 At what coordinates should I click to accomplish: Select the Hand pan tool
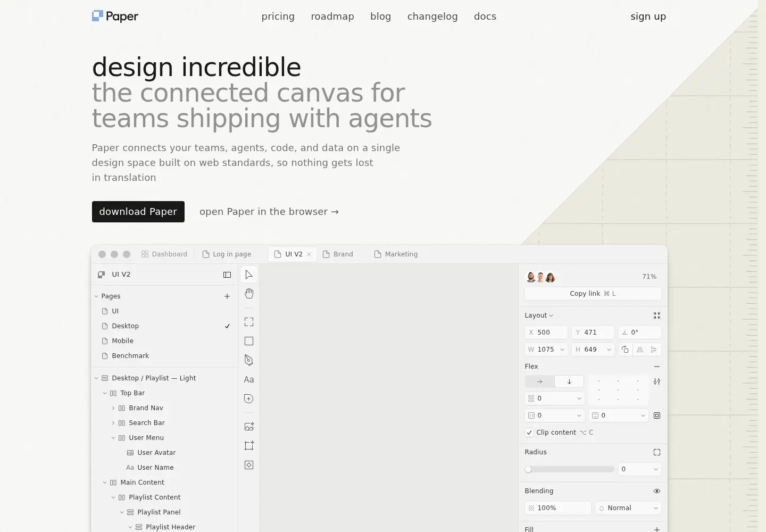[249, 294]
